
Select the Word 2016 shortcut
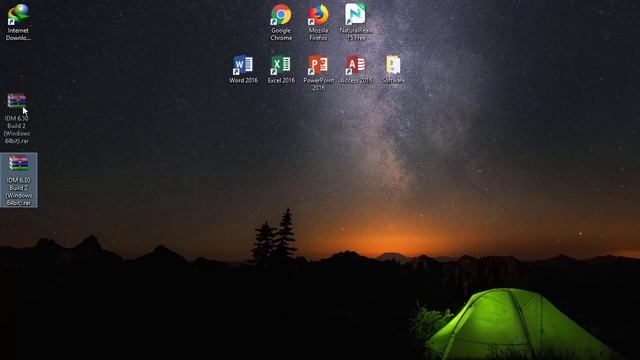(x=243, y=69)
